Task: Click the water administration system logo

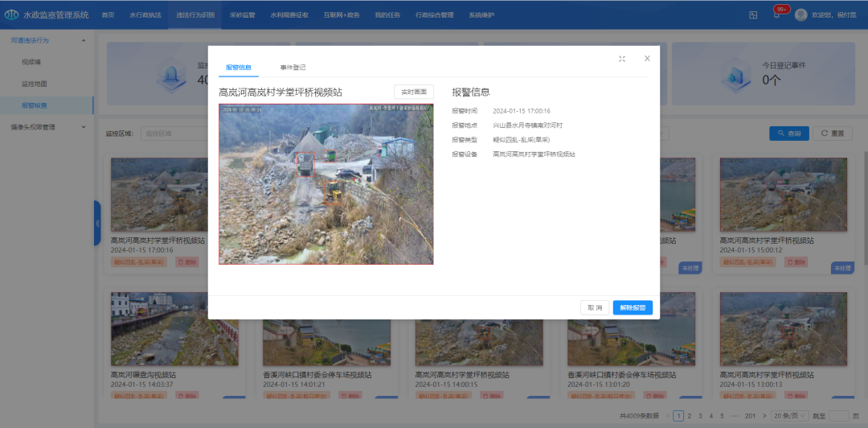Action: (x=11, y=14)
